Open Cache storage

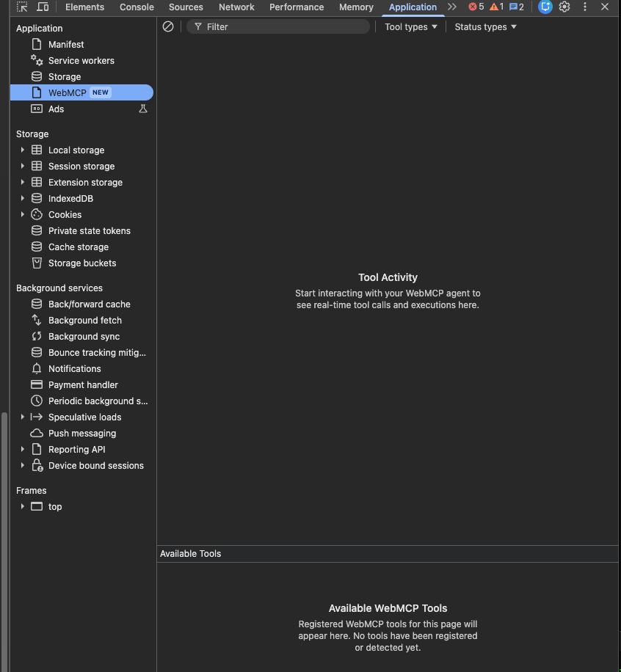[x=81, y=246]
